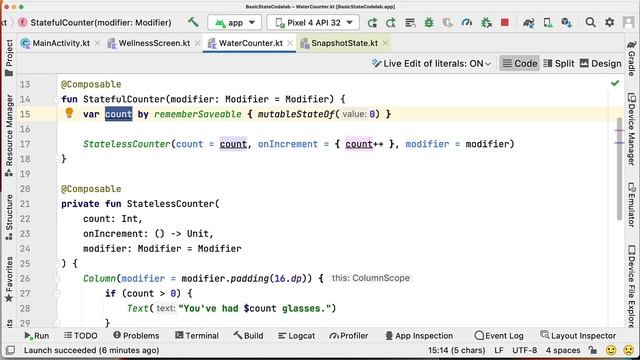The height and width of the screenshot is (360, 640).
Task: Collapse the if block fold at line 27
Action: [x=57, y=293]
